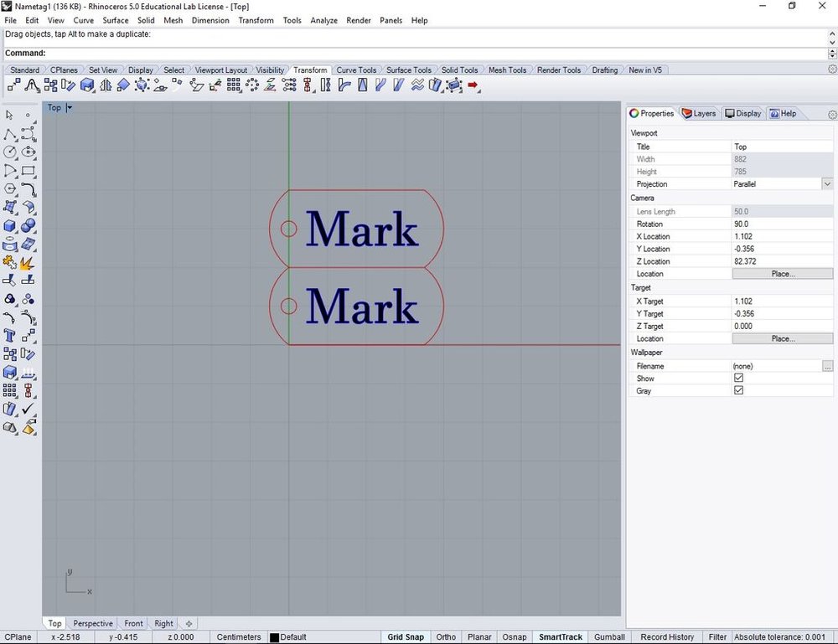Open the Transform menu

(x=256, y=20)
